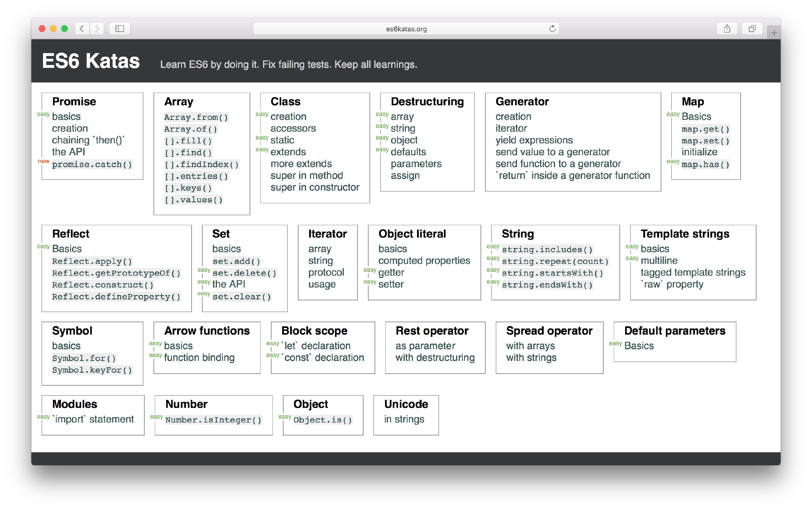Open Number.isInteger() kata
This screenshot has width=812, height=510.
[213, 420]
